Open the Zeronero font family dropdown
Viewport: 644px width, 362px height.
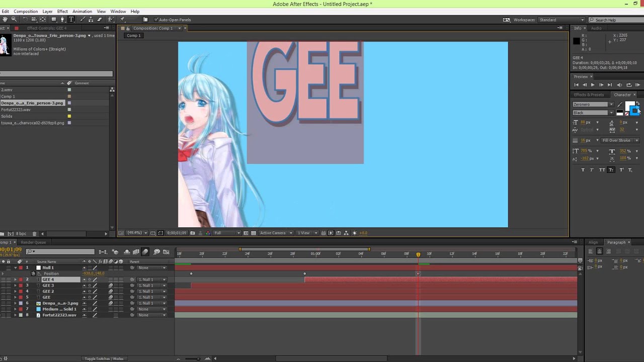593,104
